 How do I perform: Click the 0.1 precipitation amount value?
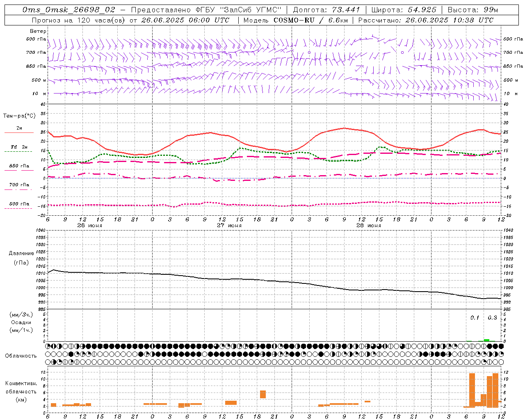(475, 317)
